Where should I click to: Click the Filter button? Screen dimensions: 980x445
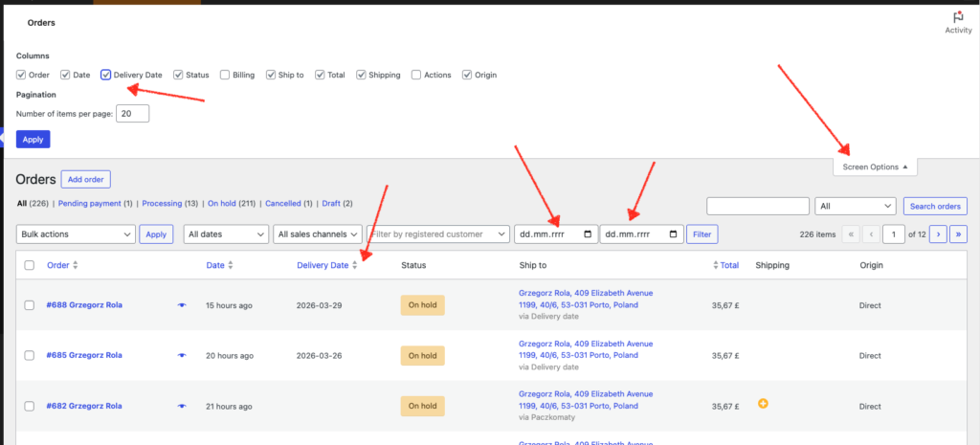[x=702, y=234]
